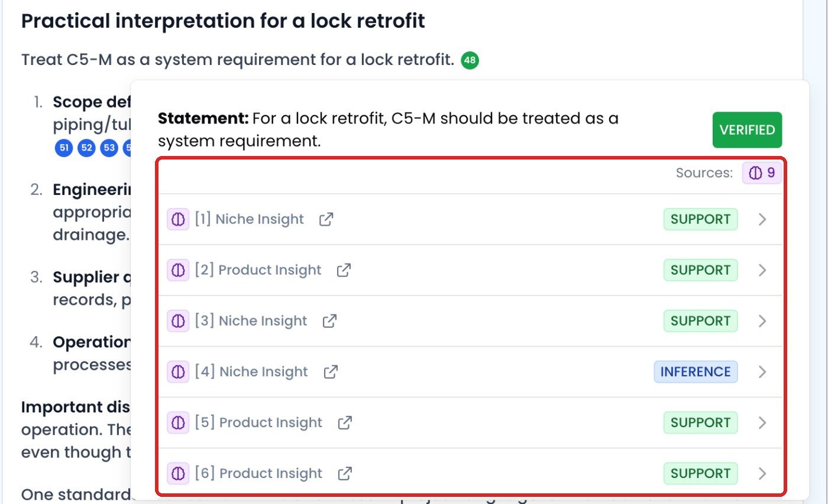Open external link for source [1] Niche Insight

click(x=326, y=219)
